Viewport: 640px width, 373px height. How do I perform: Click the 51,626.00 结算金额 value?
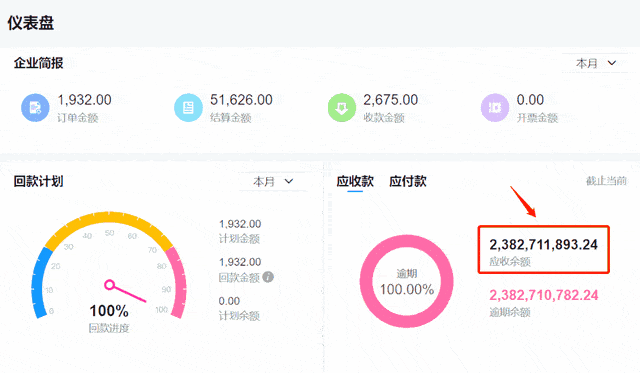[241, 100]
